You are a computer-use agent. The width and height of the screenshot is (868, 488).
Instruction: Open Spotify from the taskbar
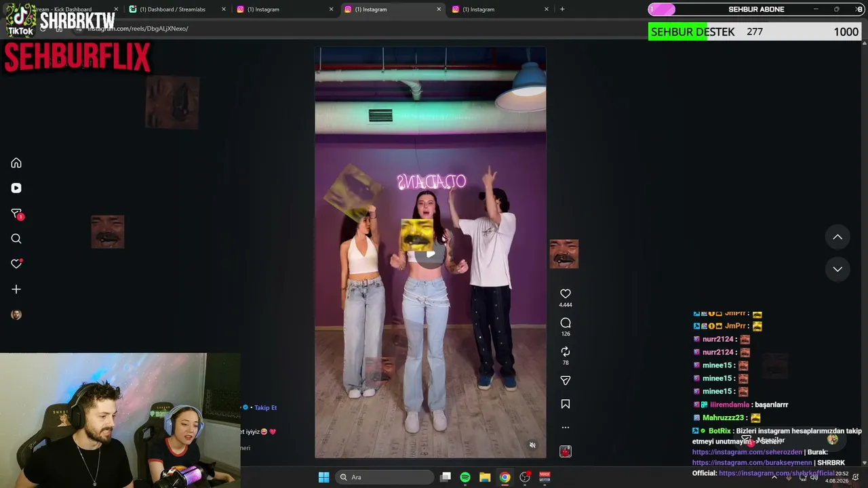click(x=465, y=477)
